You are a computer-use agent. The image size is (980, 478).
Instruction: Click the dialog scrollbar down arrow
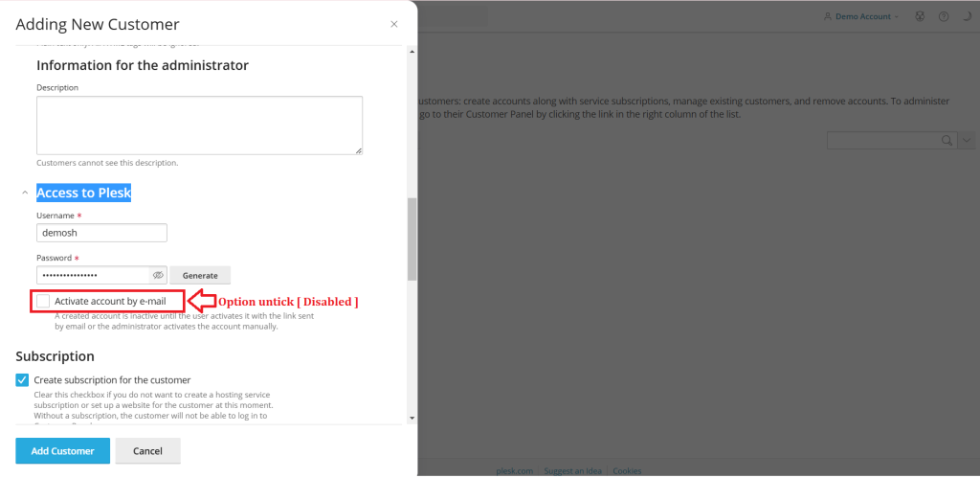tap(412, 418)
